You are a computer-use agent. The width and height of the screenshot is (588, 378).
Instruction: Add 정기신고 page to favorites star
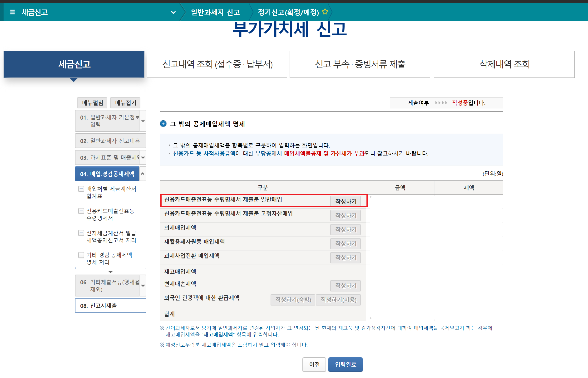pyautogui.click(x=325, y=12)
